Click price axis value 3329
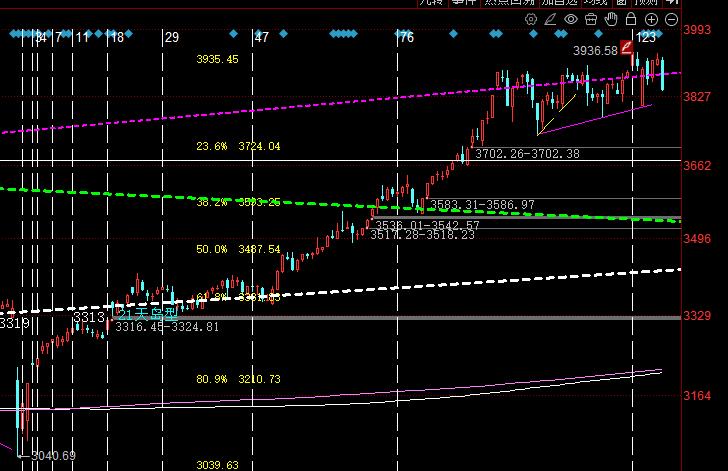The height and width of the screenshot is (471, 728). [x=696, y=316]
